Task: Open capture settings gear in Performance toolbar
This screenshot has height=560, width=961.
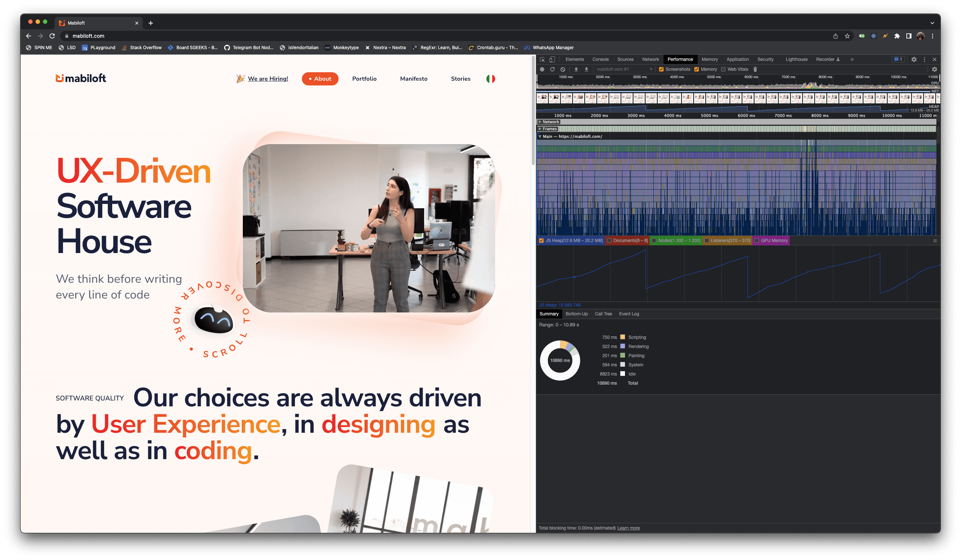Action: [934, 69]
